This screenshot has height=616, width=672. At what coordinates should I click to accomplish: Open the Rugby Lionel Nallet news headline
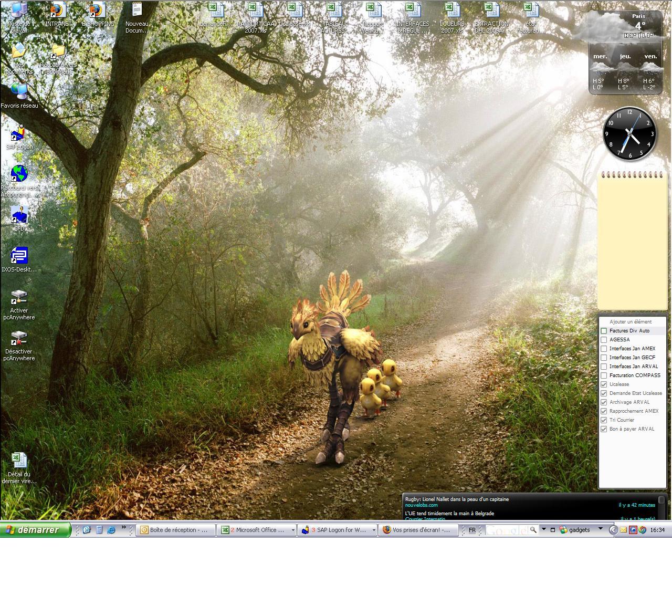457,499
